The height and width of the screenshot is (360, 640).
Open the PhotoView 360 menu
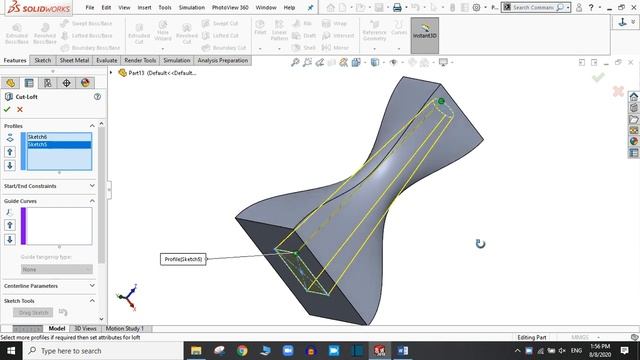pyautogui.click(x=230, y=7)
